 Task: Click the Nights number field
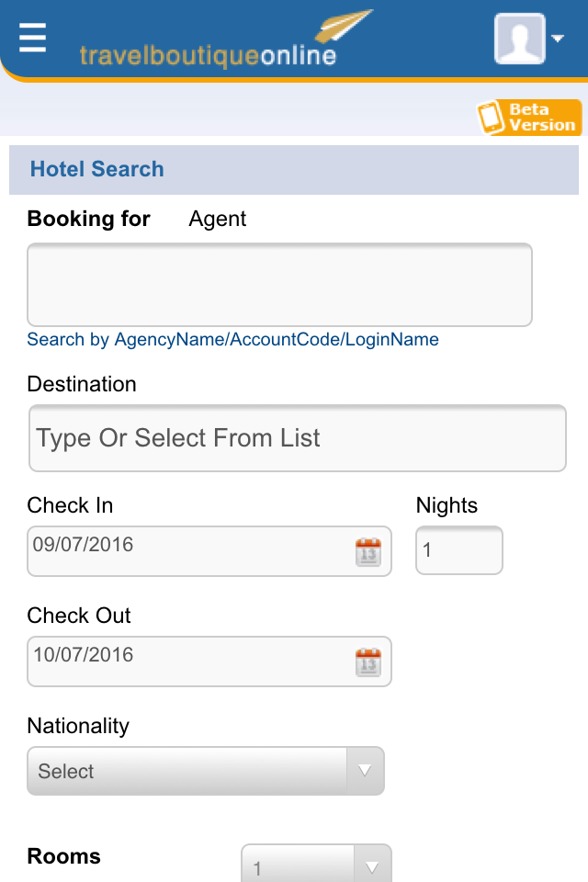click(x=459, y=550)
